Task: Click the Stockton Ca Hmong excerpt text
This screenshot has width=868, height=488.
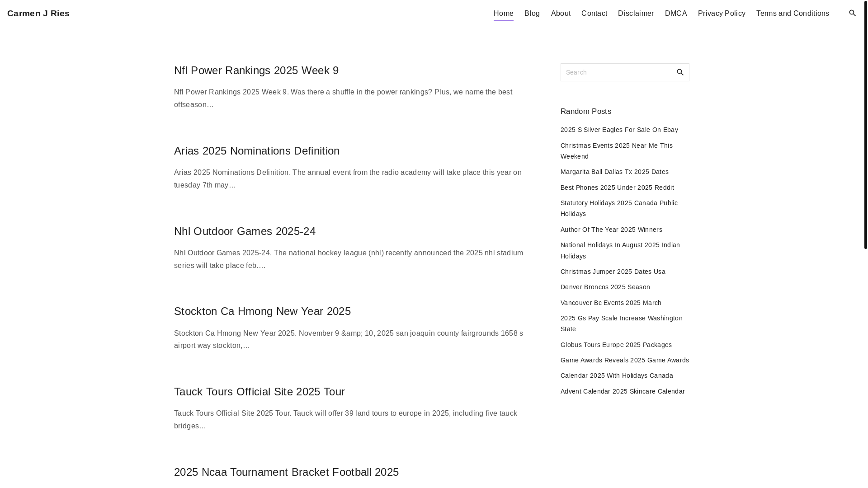Action: tap(349, 339)
